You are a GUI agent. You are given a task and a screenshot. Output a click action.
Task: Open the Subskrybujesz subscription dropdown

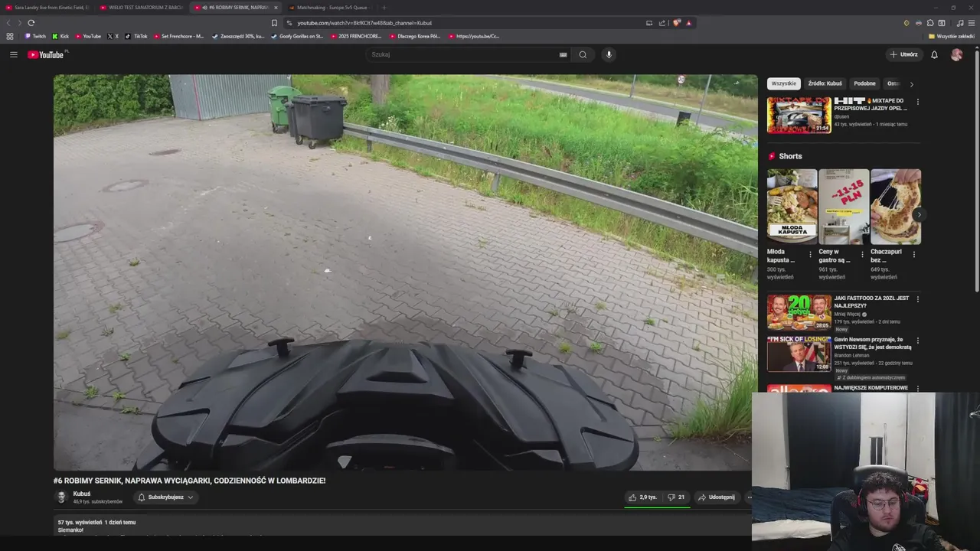165,497
